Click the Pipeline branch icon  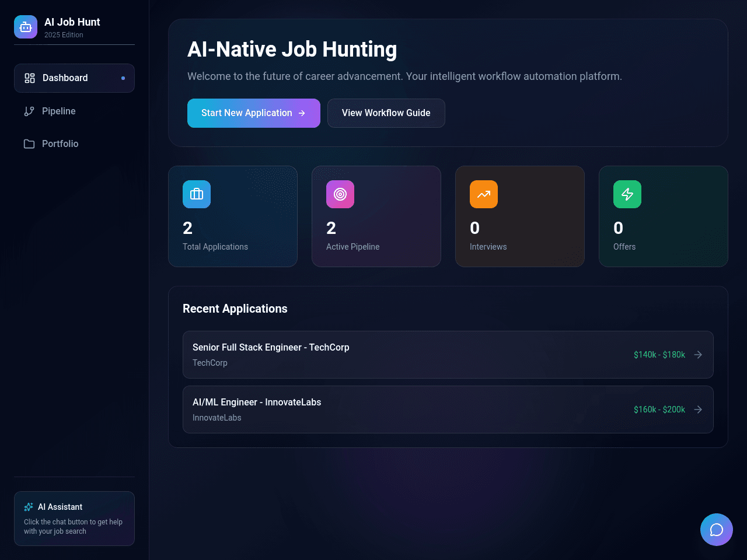[x=29, y=111]
